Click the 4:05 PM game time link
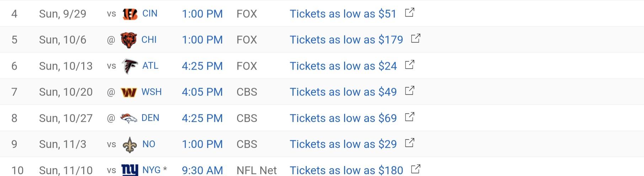This screenshot has height=176, width=644. (x=202, y=92)
